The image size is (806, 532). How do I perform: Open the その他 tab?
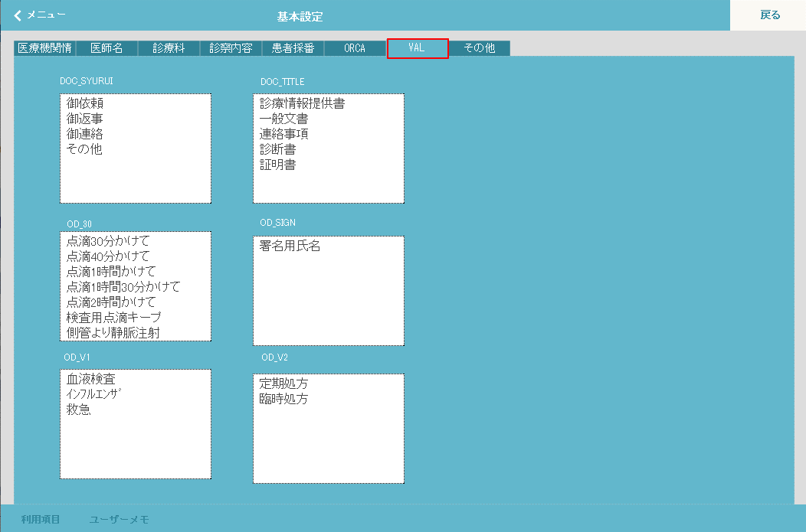click(x=479, y=48)
